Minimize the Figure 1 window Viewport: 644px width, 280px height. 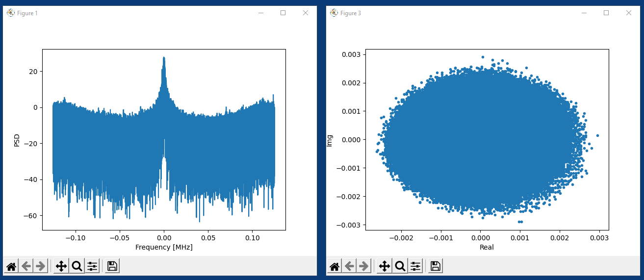260,13
